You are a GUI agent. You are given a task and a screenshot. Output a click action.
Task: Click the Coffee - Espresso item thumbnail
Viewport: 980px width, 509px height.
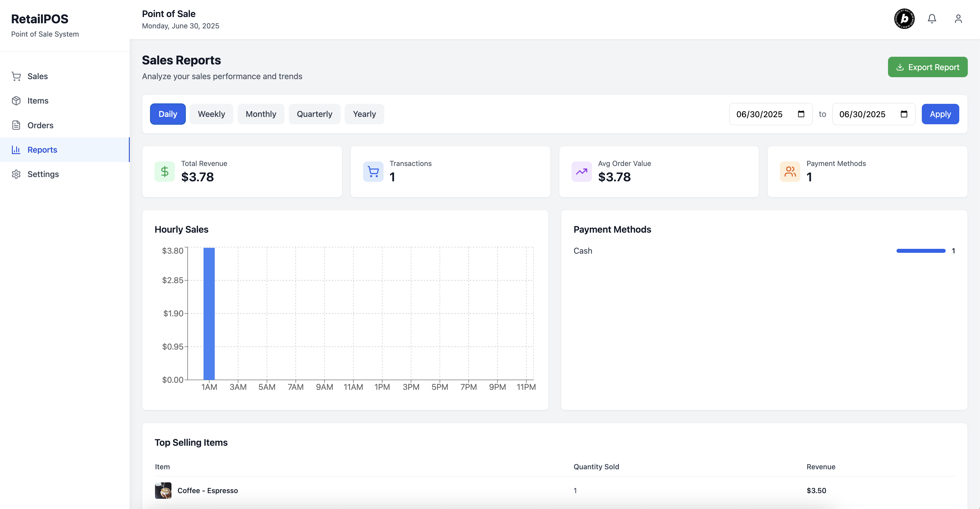[x=163, y=490]
